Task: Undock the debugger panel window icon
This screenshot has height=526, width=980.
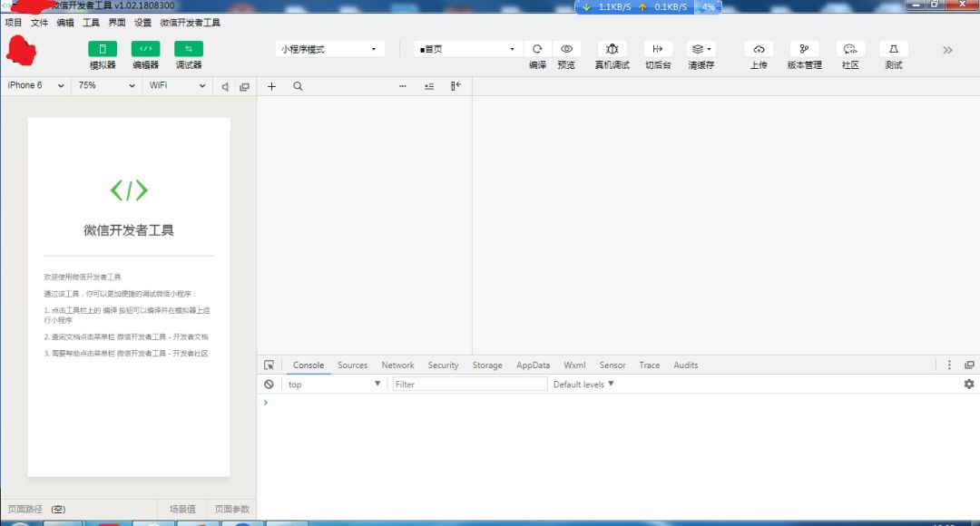Action: click(x=969, y=365)
